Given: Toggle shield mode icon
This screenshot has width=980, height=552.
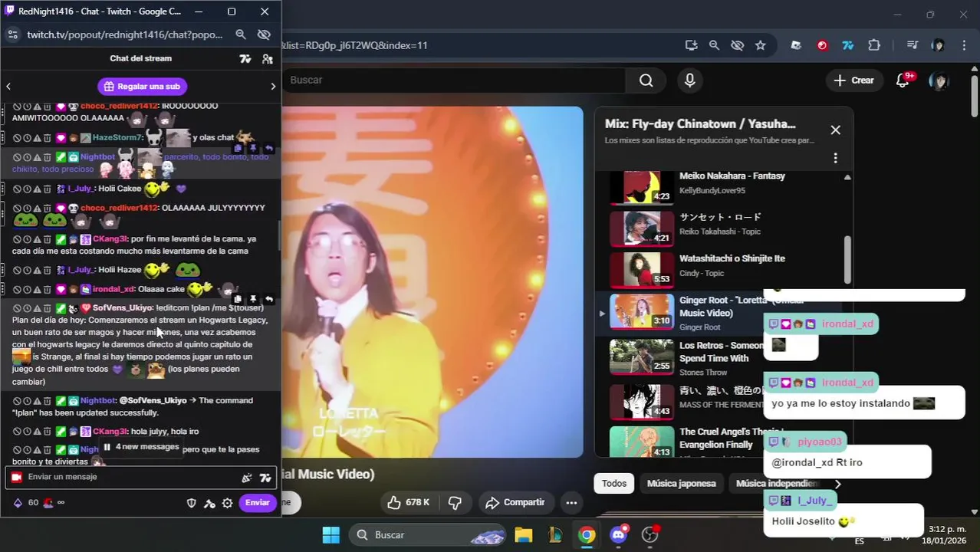Looking at the screenshot, I should 192,503.
